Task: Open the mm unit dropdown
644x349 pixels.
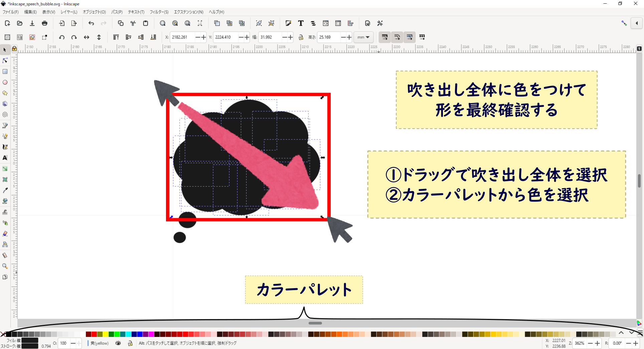Action: [363, 37]
